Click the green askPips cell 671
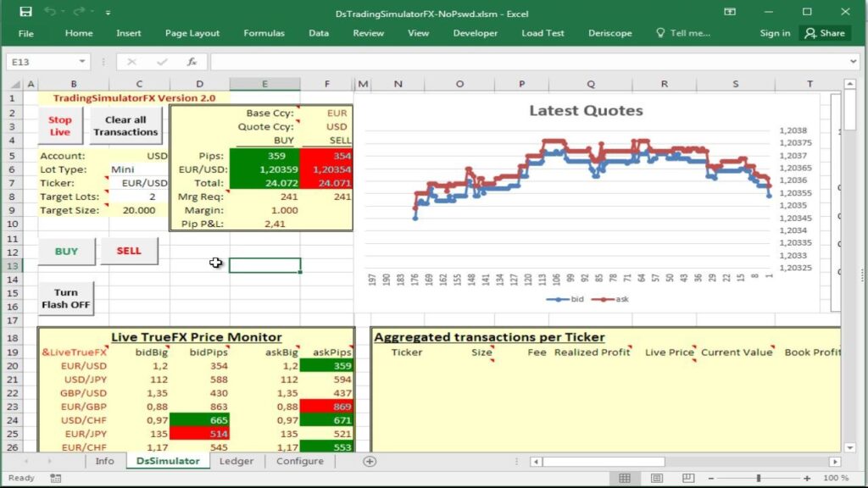The height and width of the screenshot is (488, 868). [x=326, y=420]
